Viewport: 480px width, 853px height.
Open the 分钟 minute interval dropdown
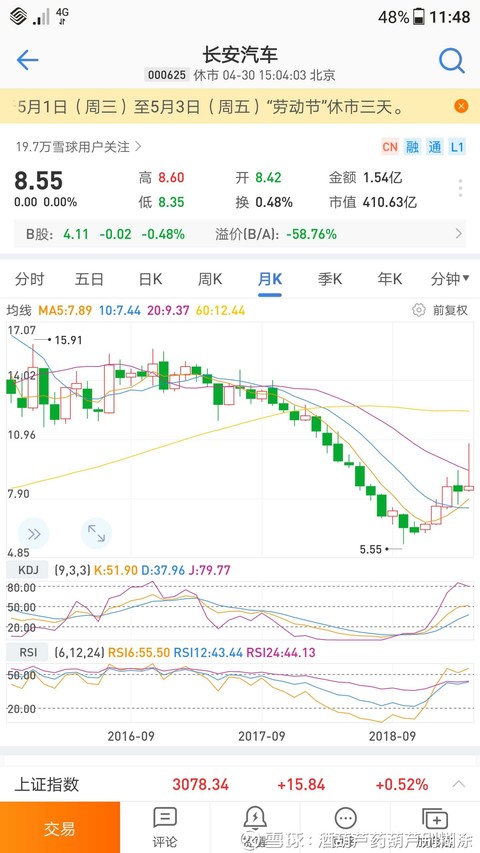[450, 280]
